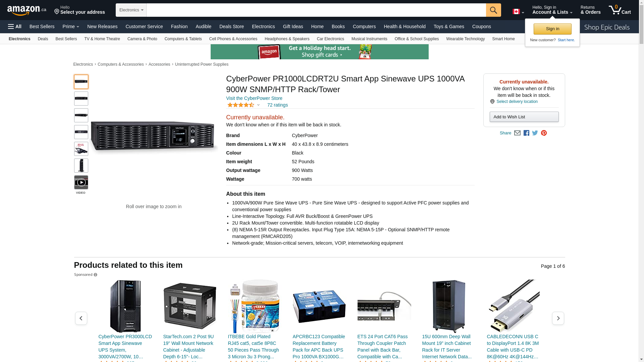Open the Canada flag language dropdown
Viewport: 644px width, 362px height.
coord(518,12)
